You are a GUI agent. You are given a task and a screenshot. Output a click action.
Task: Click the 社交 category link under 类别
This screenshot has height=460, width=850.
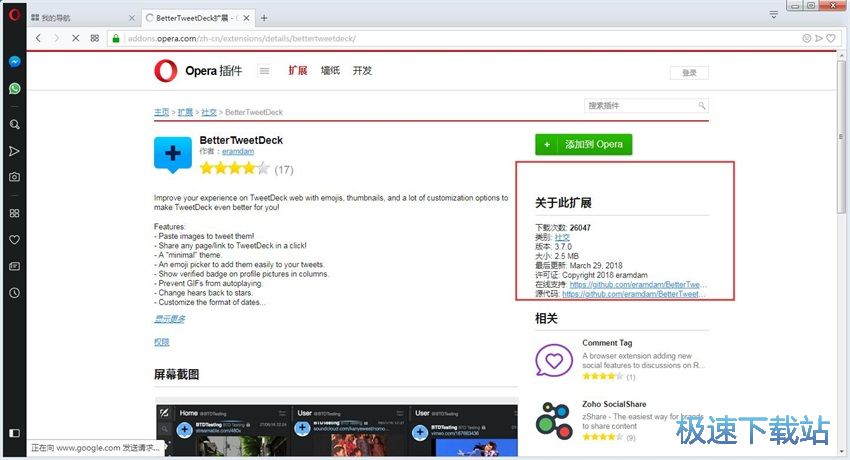[x=562, y=237]
